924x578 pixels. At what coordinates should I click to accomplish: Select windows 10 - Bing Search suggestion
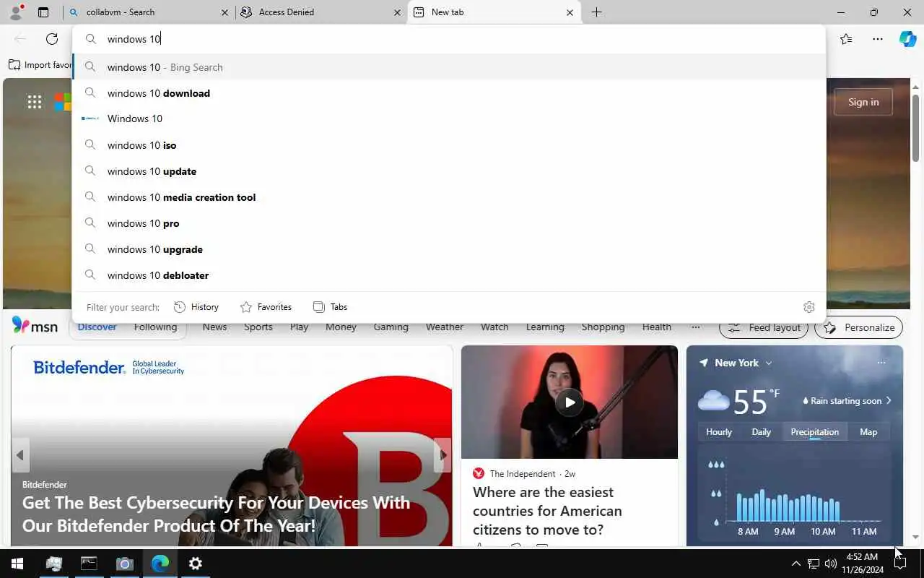coord(449,67)
